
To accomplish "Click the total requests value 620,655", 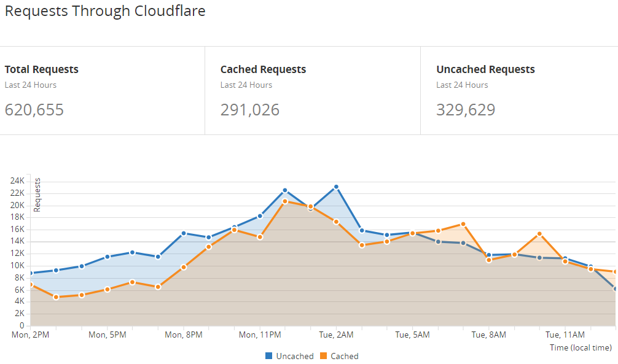I will pos(34,110).
